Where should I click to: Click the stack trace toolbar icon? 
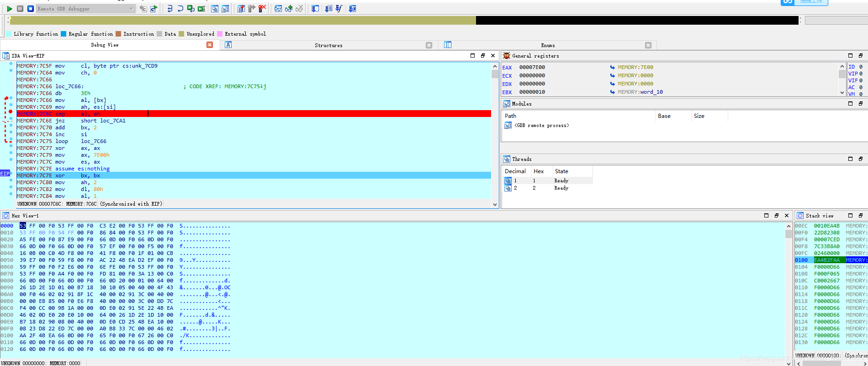point(315,9)
